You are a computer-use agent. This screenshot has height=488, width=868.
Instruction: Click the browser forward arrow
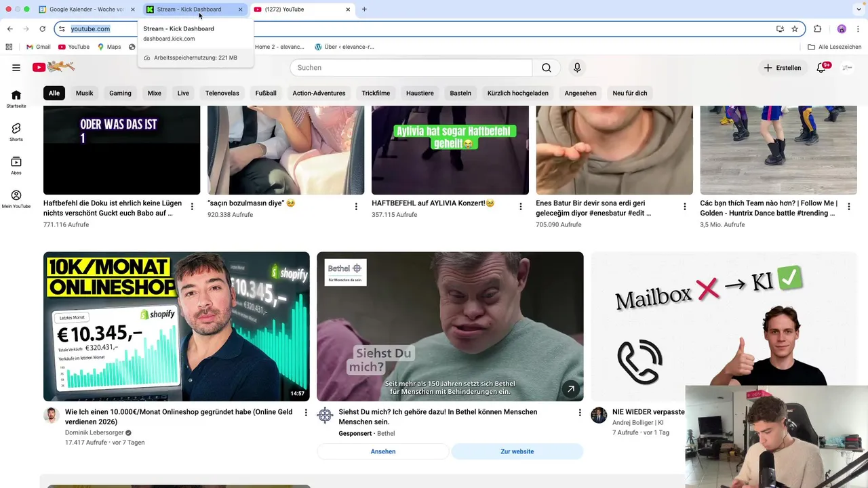point(26,29)
